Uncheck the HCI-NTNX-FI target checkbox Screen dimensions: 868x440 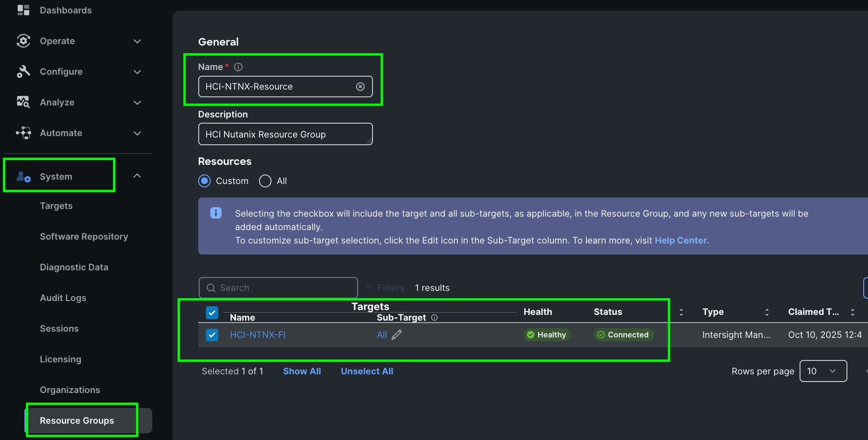tap(212, 335)
